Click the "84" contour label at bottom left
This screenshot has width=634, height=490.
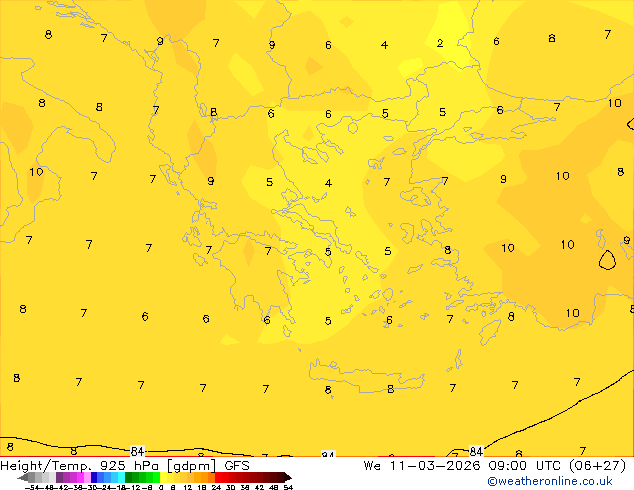(137, 451)
